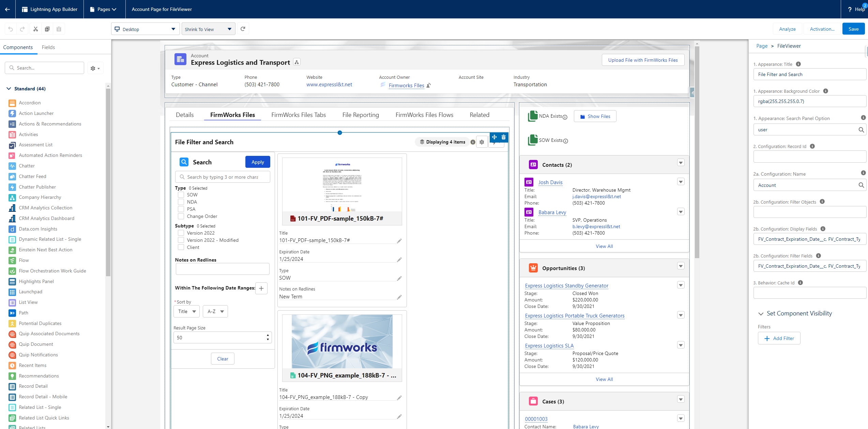Open the Shrink To View dropdown
This screenshot has height=429, width=868.
point(208,29)
